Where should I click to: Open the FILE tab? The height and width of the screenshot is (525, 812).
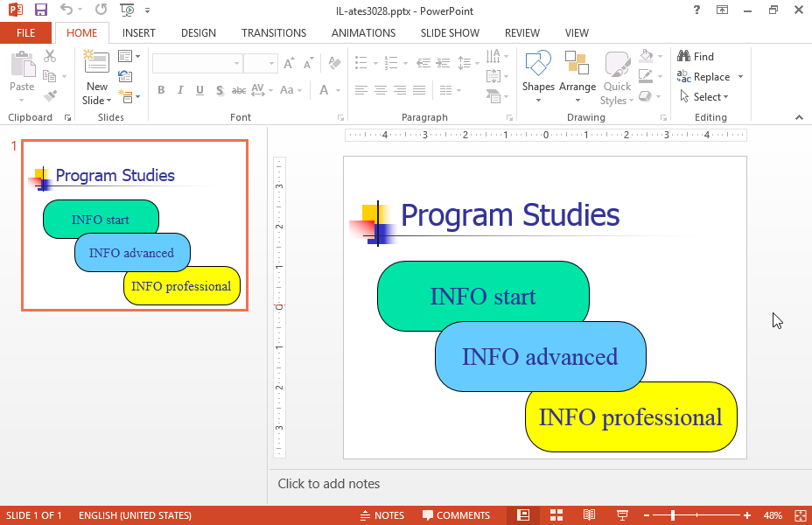pos(26,33)
